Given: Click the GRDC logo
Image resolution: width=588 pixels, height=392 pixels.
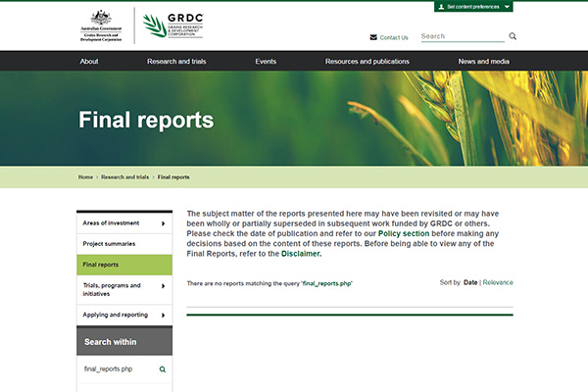Looking at the screenshot, I should (172, 25).
